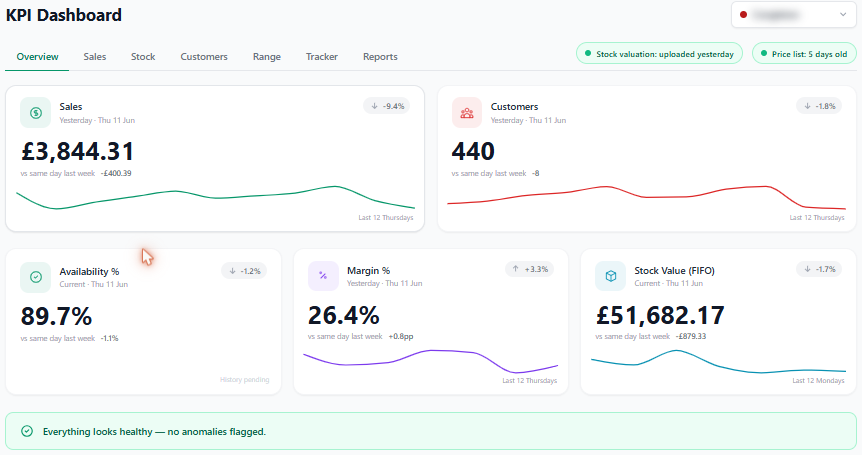Click green dot in Price list pill
The width and height of the screenshot is (862, 455).
pos(764,54)
